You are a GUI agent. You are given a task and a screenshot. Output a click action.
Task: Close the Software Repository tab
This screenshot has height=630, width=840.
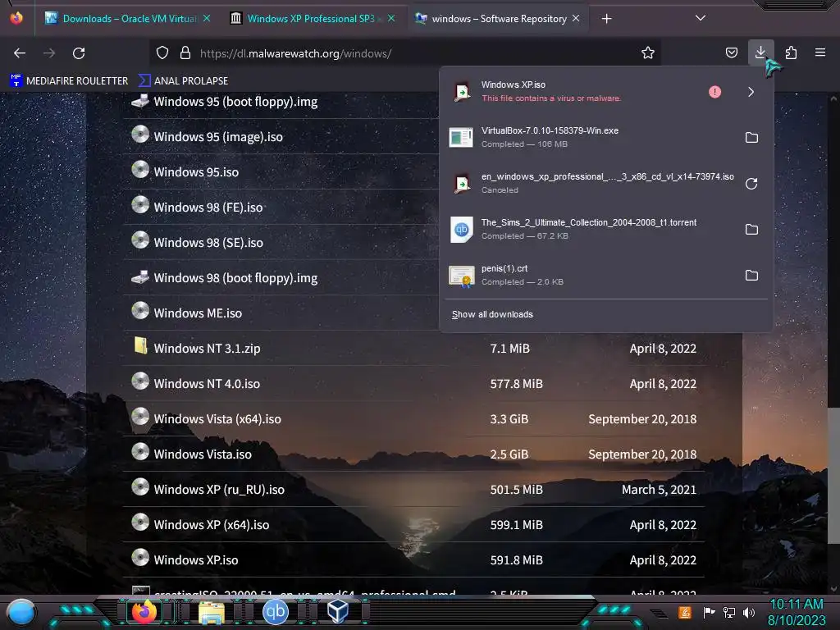pos(576,18)
